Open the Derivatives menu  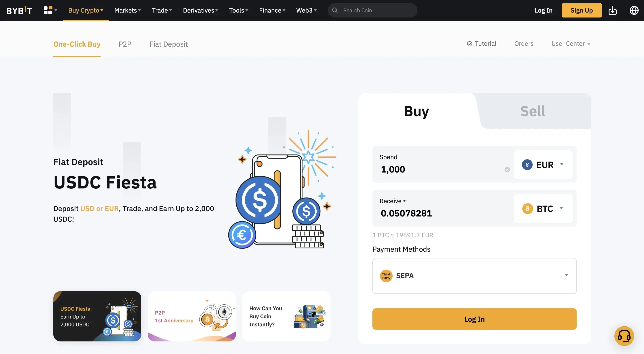[201, 10]
